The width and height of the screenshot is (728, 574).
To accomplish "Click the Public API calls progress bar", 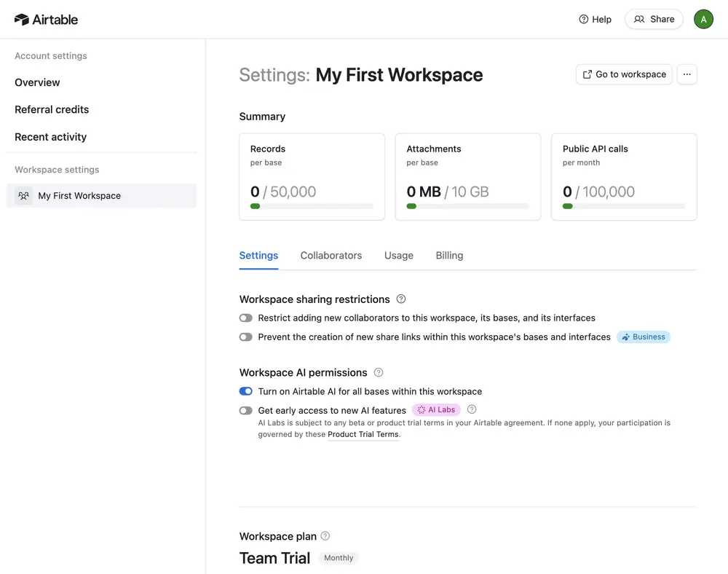I will point(624,206).
